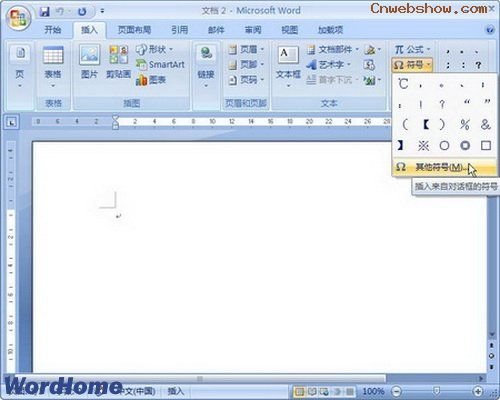Toggle the ruler tab selector button
This screenshot has height=400, width=500.
point(12,122)
